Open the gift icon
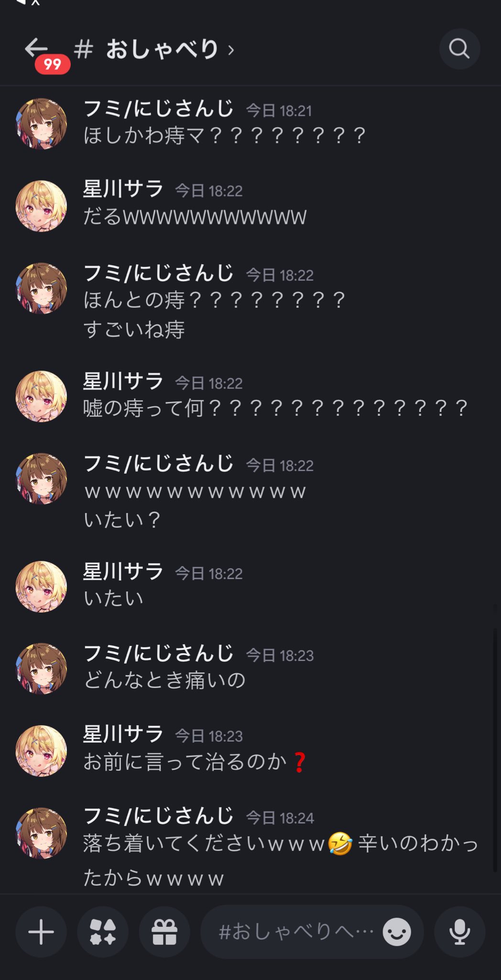The image size is (501, 980). 164,932
